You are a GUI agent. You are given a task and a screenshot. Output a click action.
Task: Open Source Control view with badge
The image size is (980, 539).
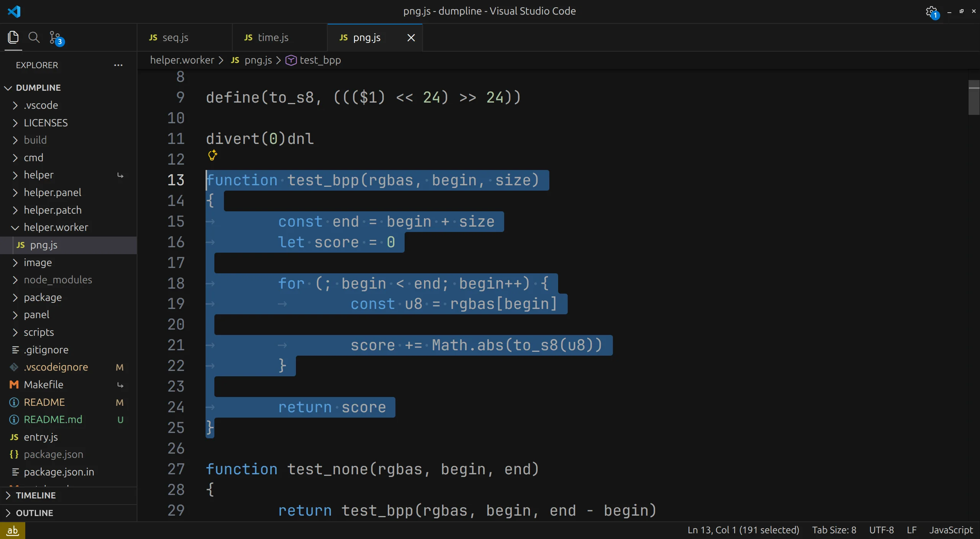click(x=56, y=38)
